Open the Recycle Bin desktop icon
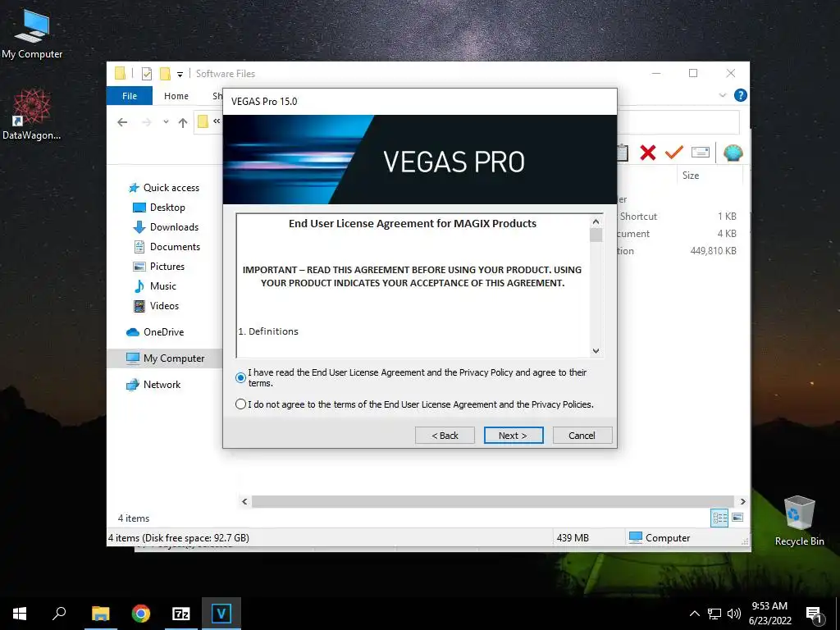 pos(799,520)
